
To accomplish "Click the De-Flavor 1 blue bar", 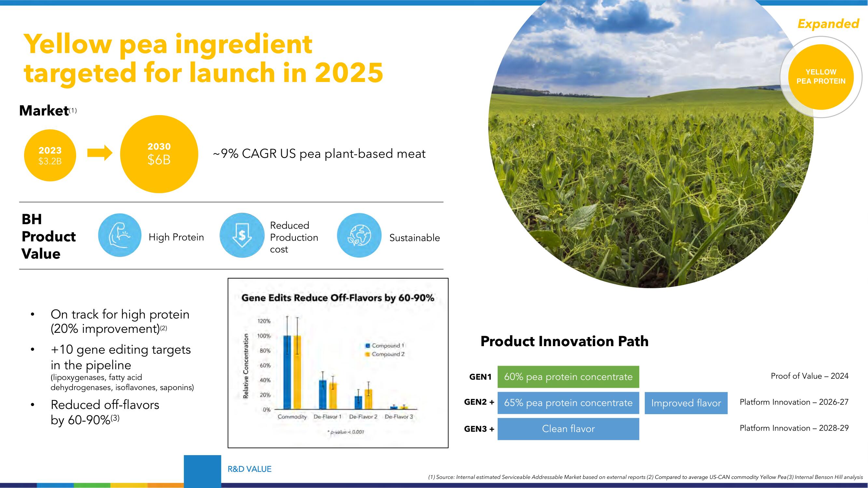I will [323, 394].
